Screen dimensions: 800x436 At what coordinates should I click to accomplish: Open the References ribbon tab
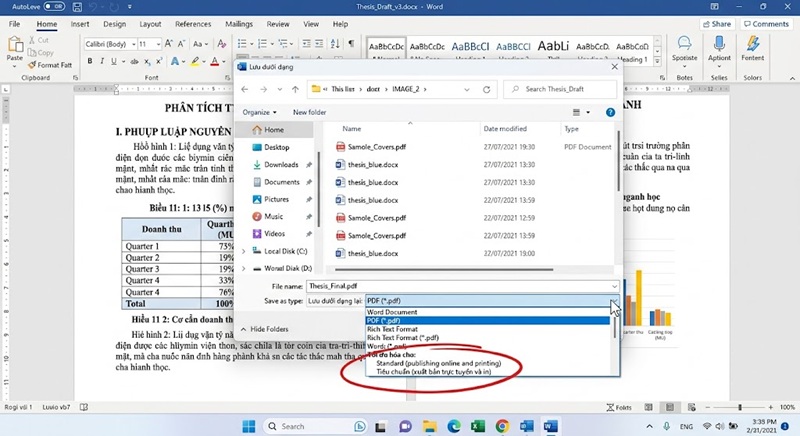coord(193,24)
